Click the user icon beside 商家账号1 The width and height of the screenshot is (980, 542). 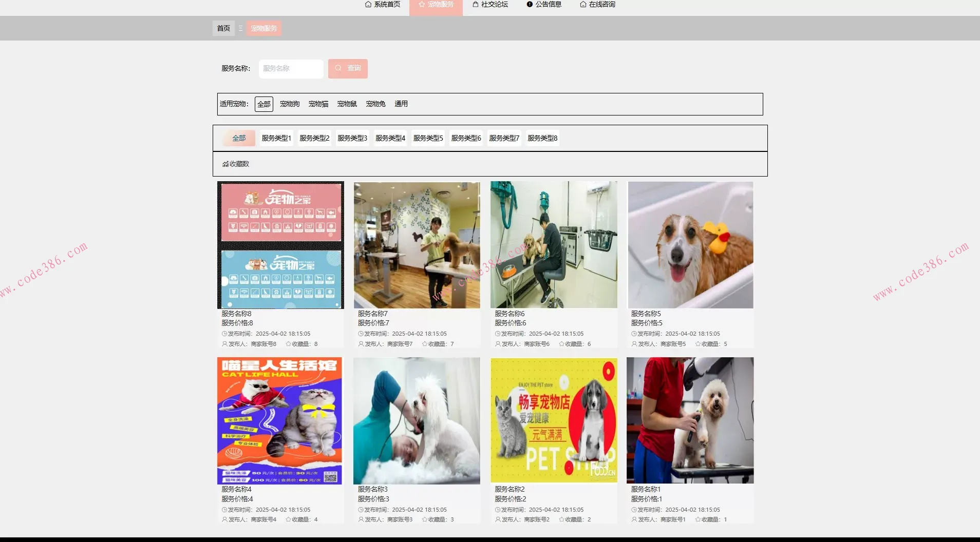tap(634, 519)
